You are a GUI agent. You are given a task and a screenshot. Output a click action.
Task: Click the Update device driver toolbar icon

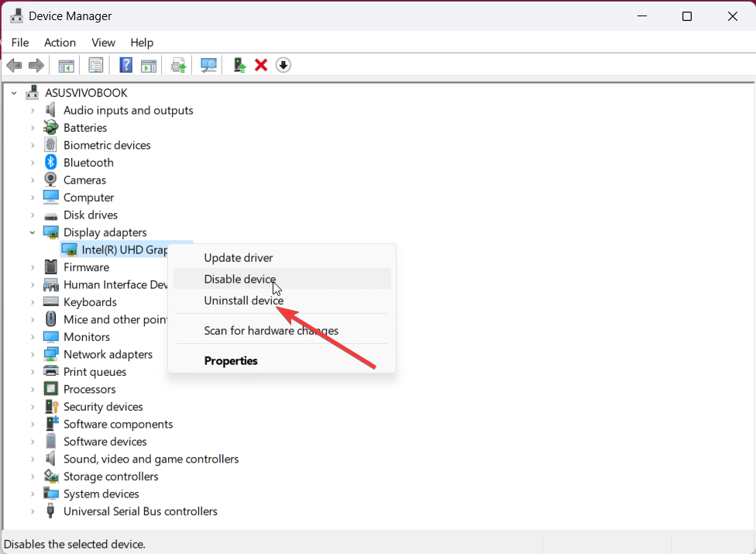pos(179,65)
